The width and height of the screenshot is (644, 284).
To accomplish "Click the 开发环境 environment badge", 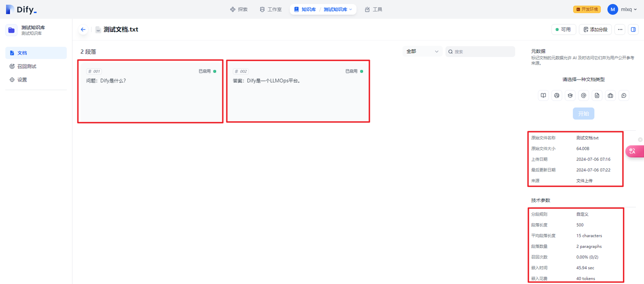I will point(587,9).
